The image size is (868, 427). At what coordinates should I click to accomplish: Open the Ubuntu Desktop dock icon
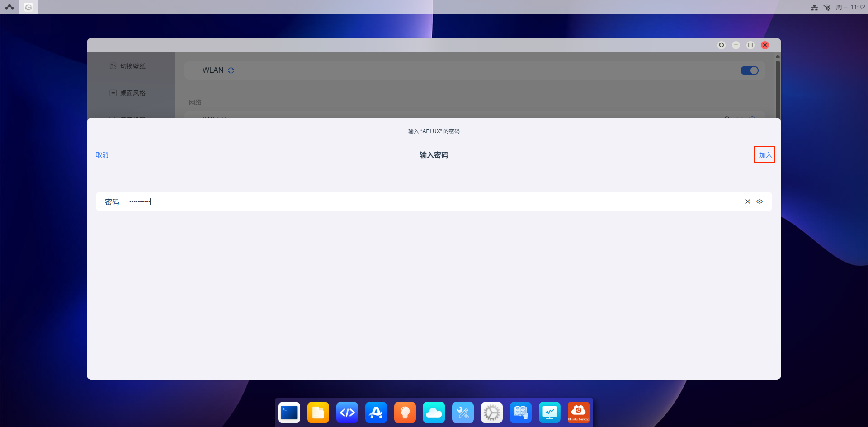click(x=579, y=413)
